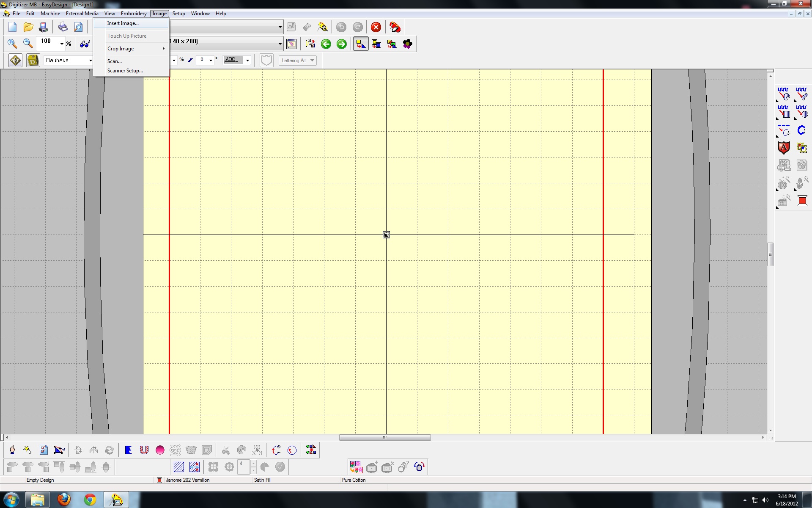Open the Bauhaus font dropdown
Screen dimensions: 812x508
90,61
